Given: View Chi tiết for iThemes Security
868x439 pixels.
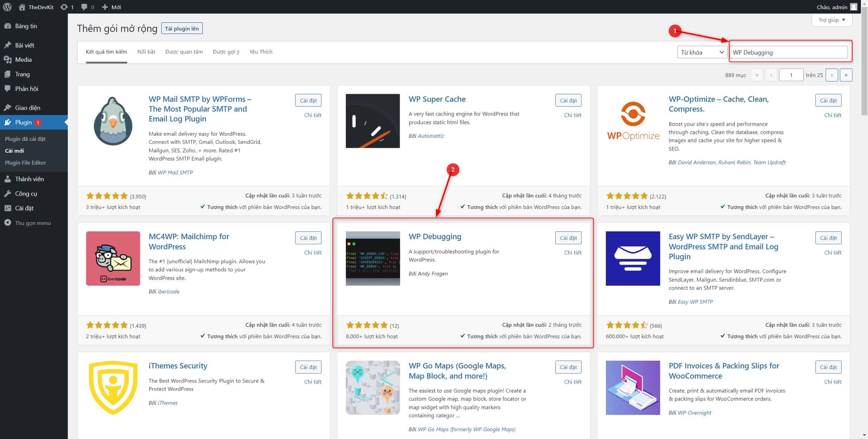Looking at the screenshot, I should 313,382.
